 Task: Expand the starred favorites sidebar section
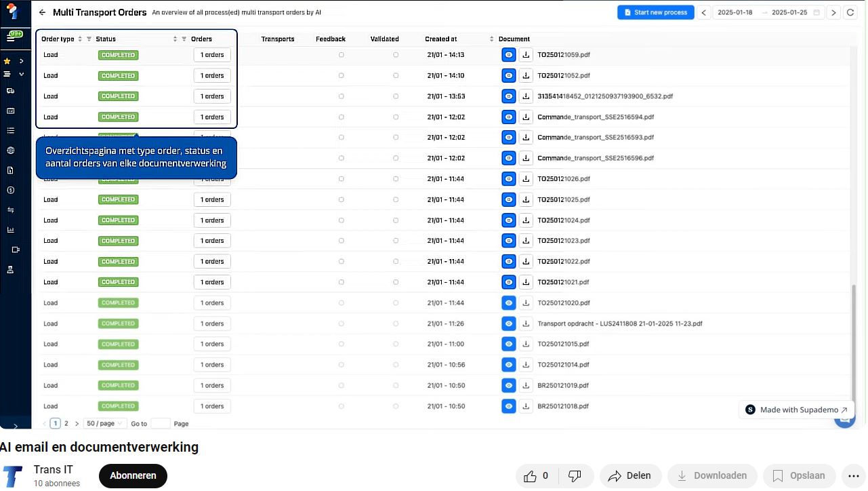21,61
